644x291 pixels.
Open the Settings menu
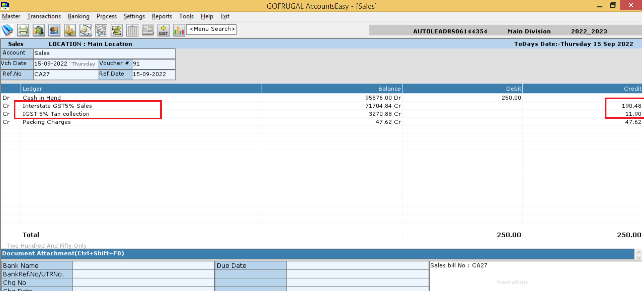click(134, 16)
